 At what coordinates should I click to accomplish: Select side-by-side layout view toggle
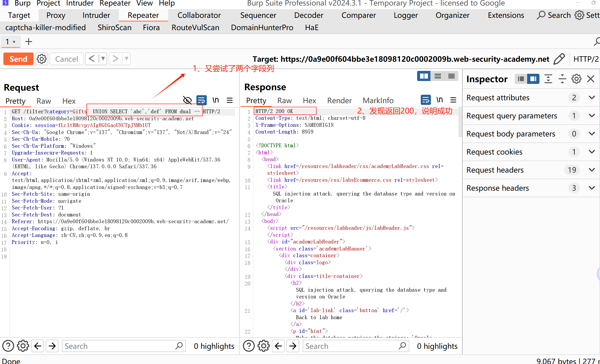[424, 76]
